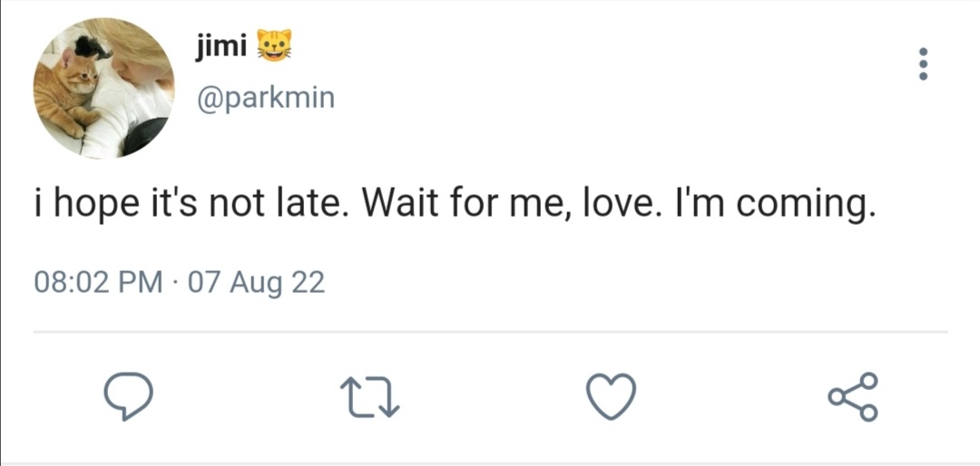Open jimi's round profile picture

click(104, 88)
